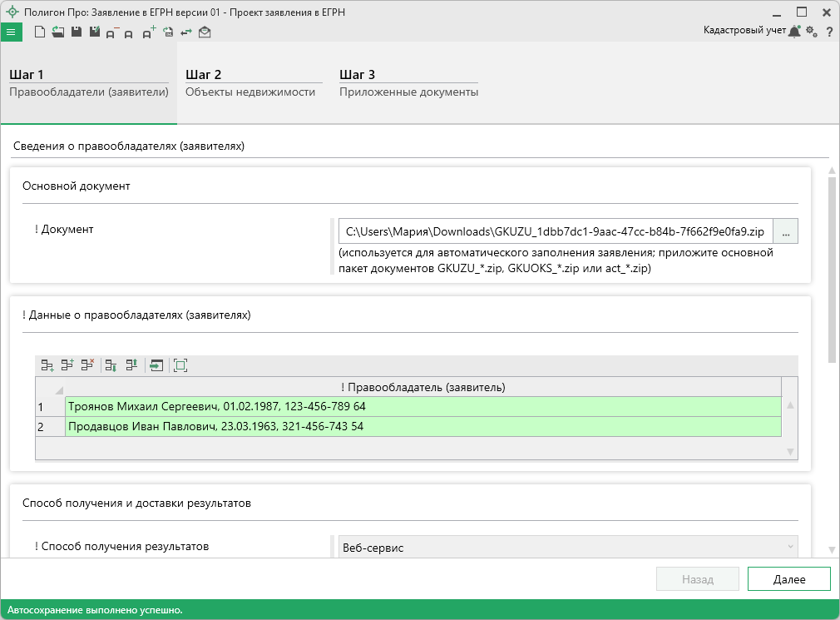
Task: Select the row Троянов Михаил Сергеевич
Action: (422, 406)
